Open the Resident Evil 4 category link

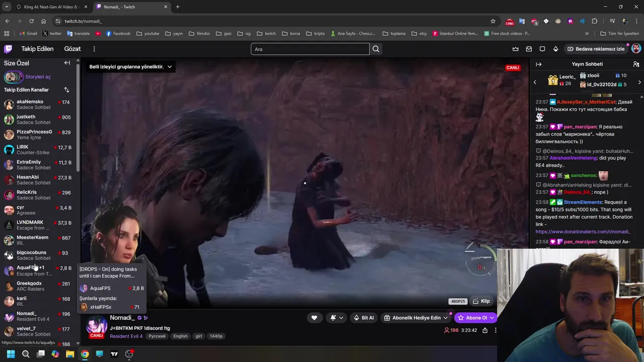[126, 336]
